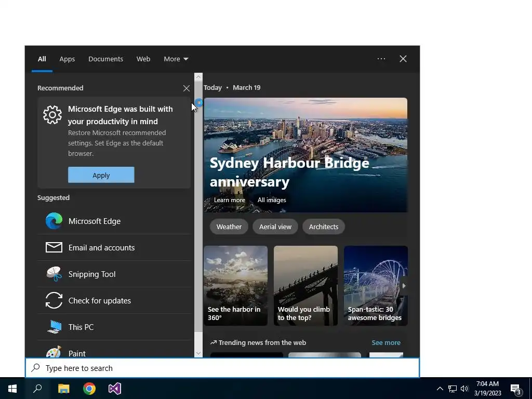Click the magnifier icon in search box
The image size is (532, 399).
[36, 368]
